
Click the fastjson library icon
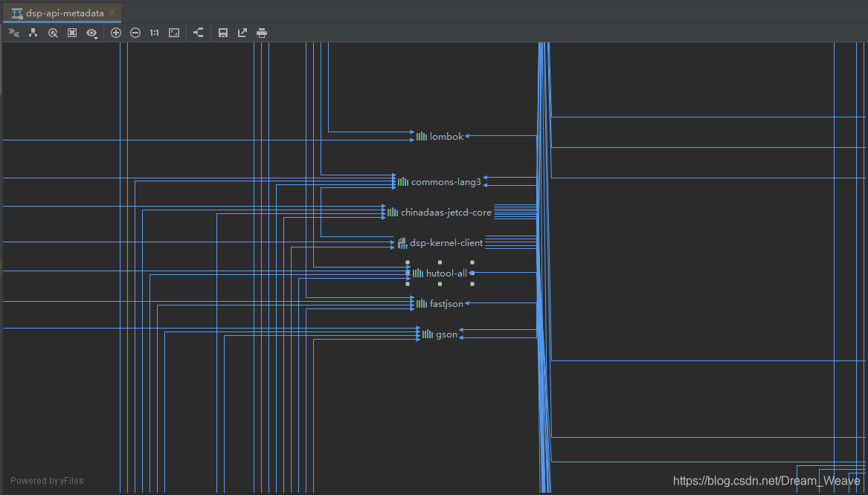pyautogui.click(x=422, y=304)
